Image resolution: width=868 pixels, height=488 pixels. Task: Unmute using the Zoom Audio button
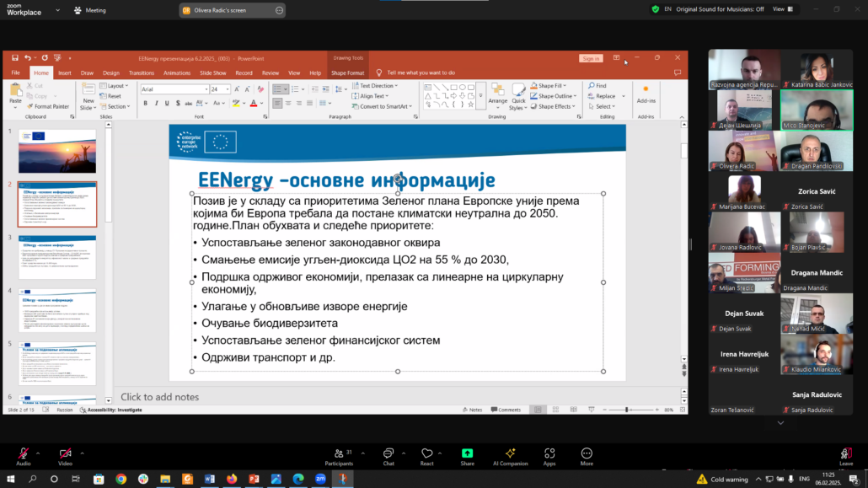(24, 457)
